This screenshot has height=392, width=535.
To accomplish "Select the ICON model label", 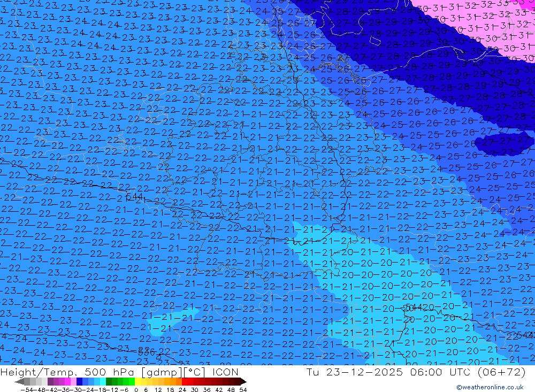I will tap(225, 372).
